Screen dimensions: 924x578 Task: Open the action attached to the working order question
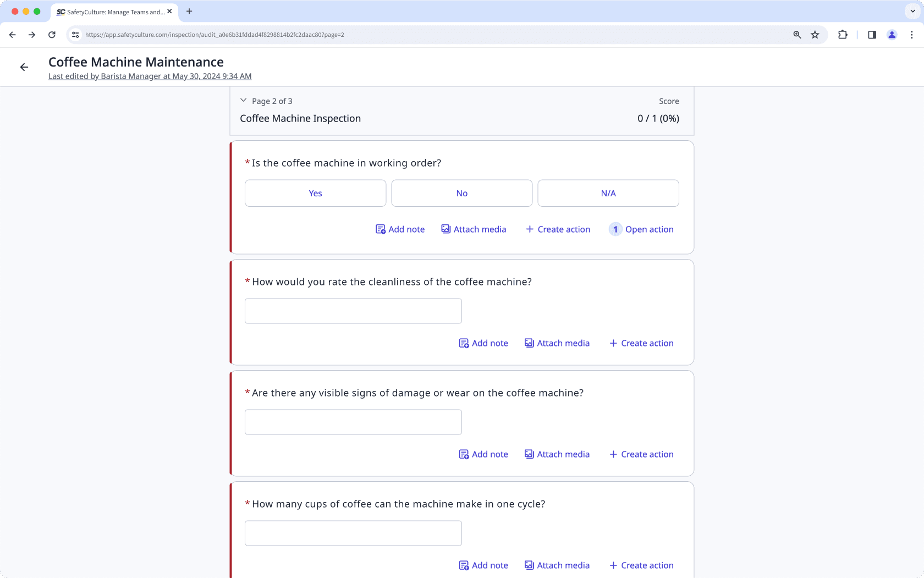point(641,229)
